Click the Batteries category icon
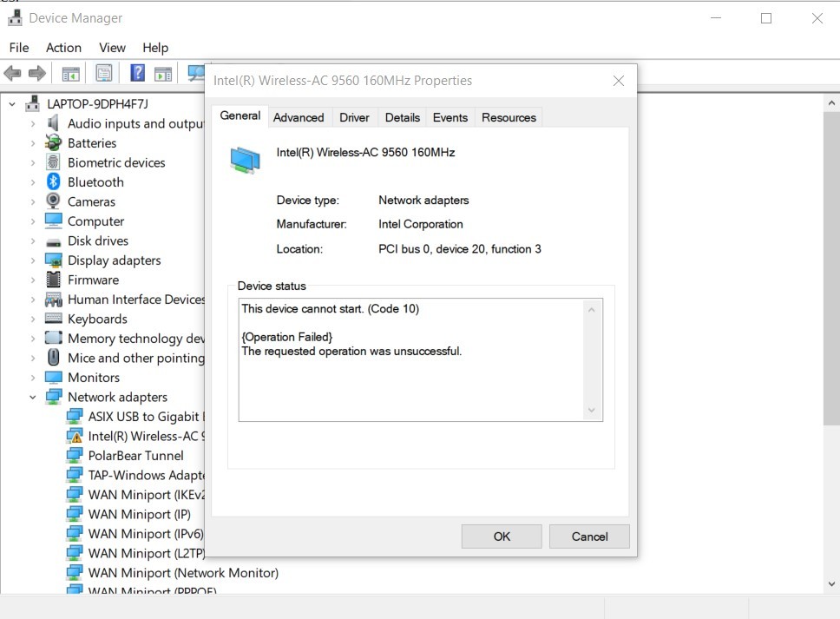This screenshot has height=619, width=840. [x=53, y=143]
